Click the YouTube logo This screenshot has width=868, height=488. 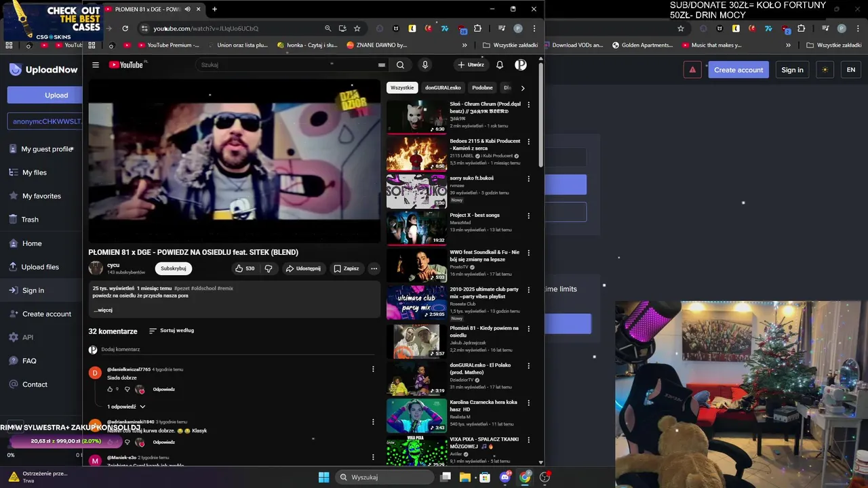click(x=126, y=65)
